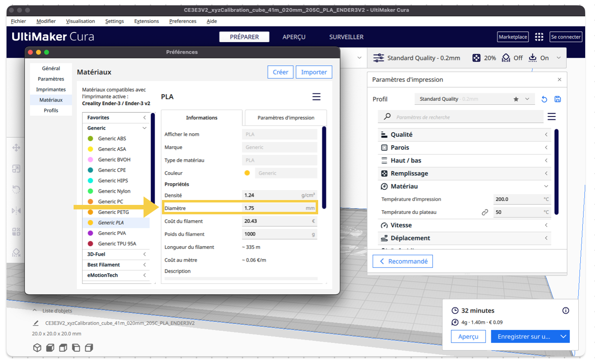Open the PLA material hamburger menu
Viewport: 595px width, 364px height.
[x=317, y=97]
